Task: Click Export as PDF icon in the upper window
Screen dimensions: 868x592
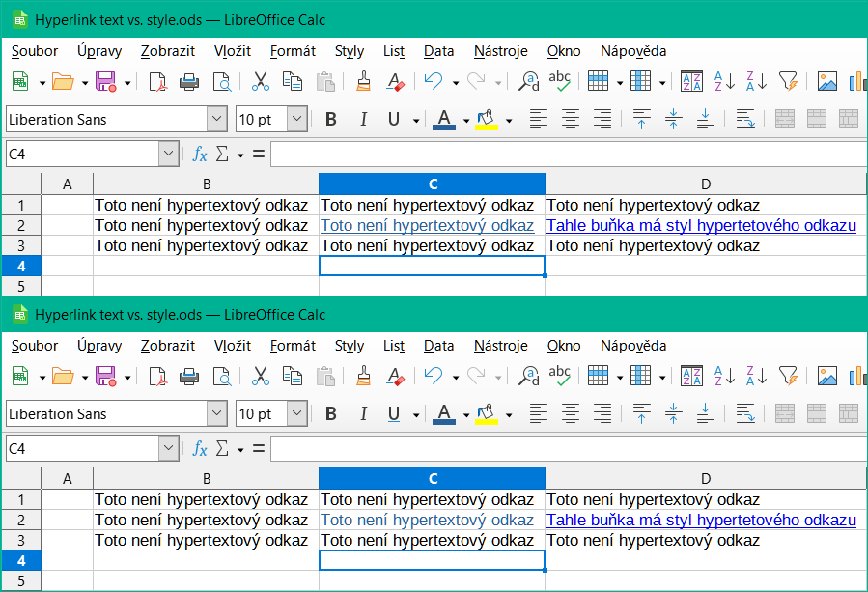Action: (x=157, y=82)
